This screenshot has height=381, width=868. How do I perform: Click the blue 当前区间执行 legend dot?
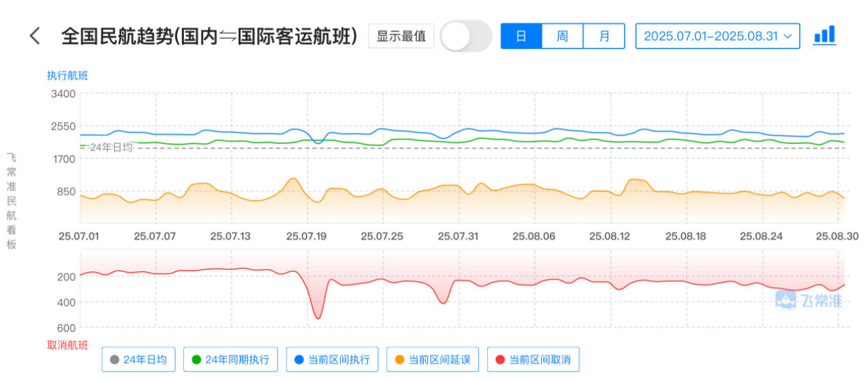299,359
